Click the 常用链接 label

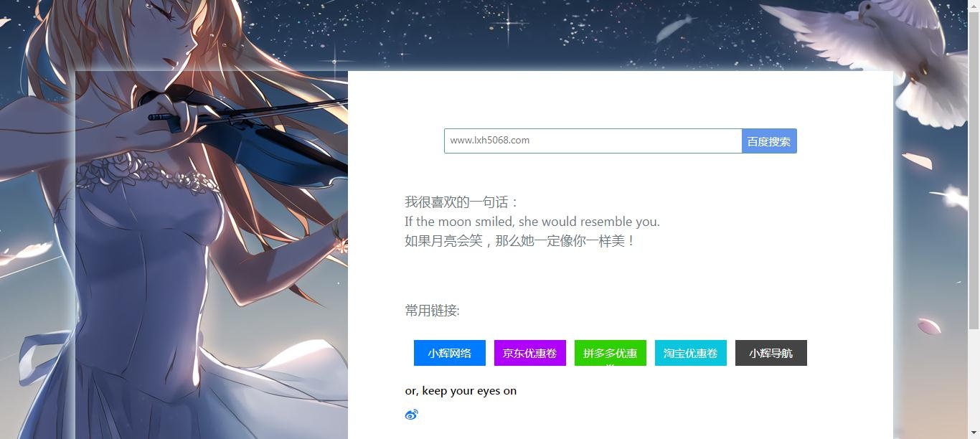432,311
